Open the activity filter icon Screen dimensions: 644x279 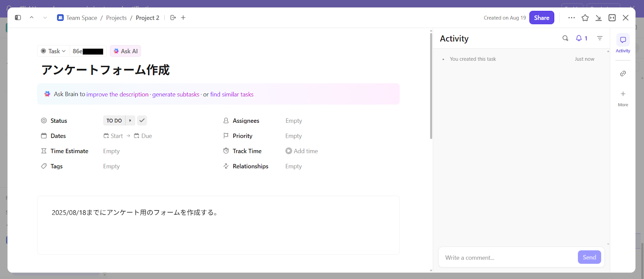[600, 38]
